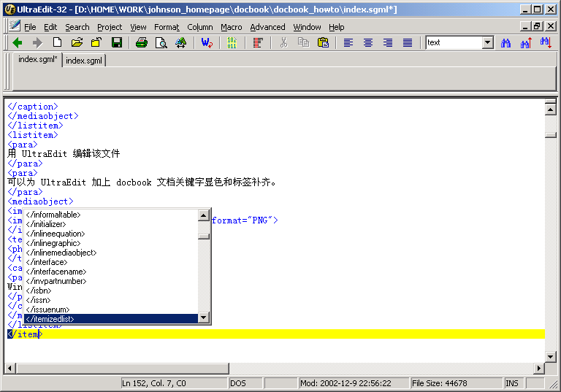
Task: Open the Help menu
Action: pyautogui.click(x=336, y=27)
